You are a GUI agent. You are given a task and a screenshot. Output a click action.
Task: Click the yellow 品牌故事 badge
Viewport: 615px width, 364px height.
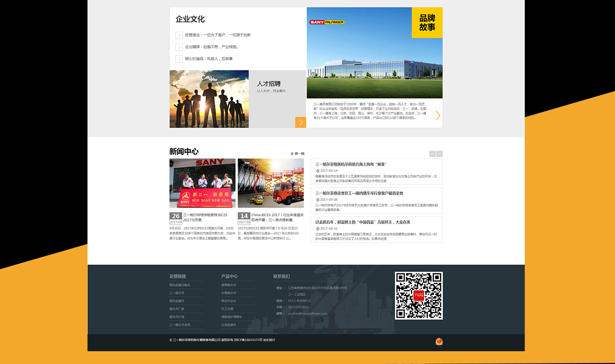click(427, 23)
